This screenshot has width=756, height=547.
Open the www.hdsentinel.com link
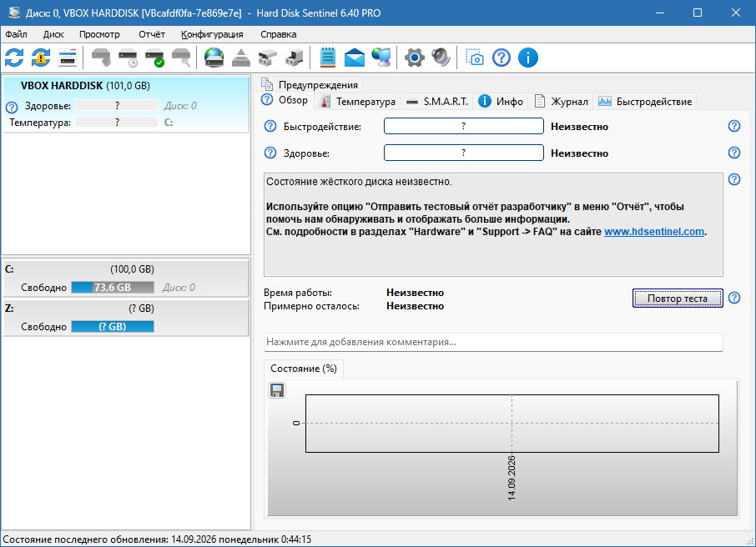click(654, 231)
